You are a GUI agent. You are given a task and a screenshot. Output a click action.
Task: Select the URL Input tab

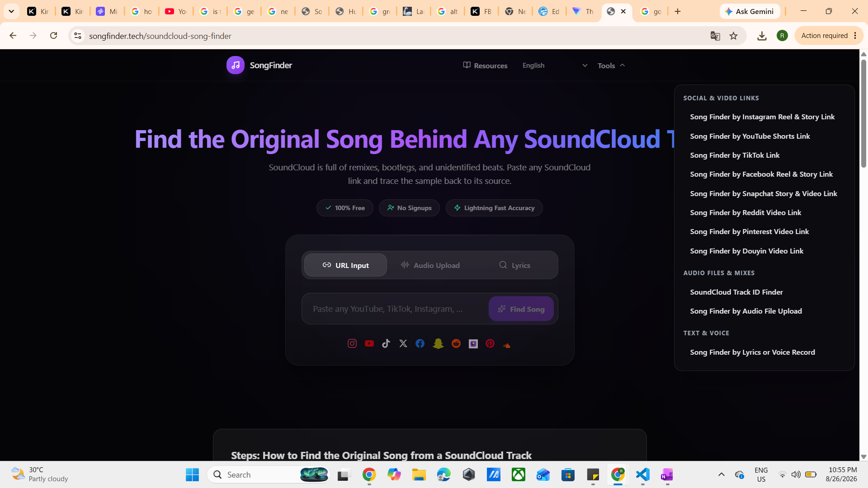pyautogui.click(x=345, y=265)
